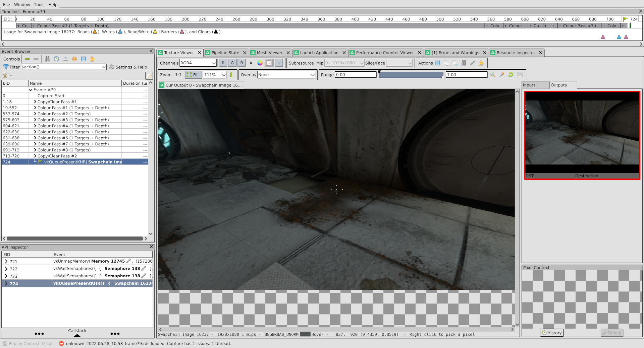Open Settings & Help for event filter
Image resolution: width=644 pixels, height=348 pixels.
[x=128, y=67]
